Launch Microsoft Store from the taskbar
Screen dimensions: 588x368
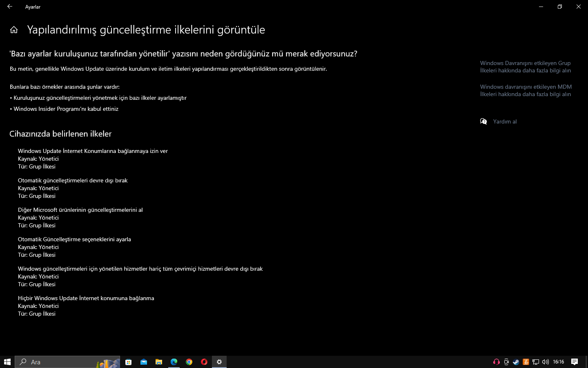(x=129, y=362)
